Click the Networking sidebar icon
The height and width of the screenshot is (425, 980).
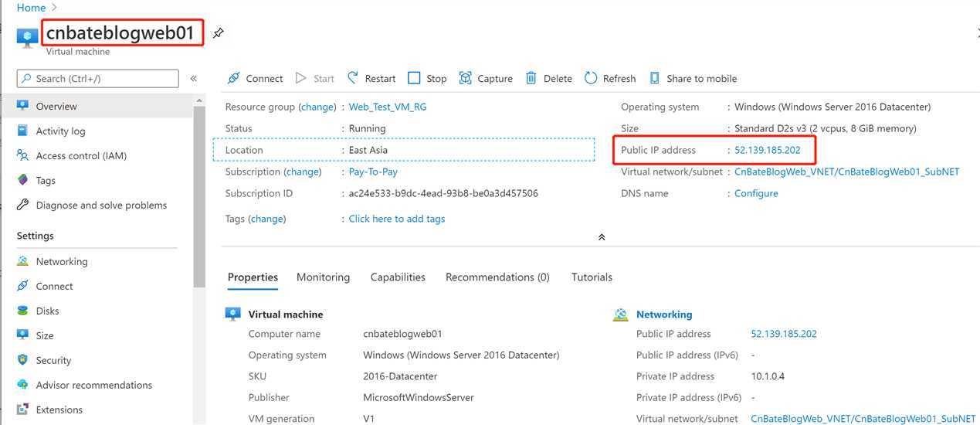(22, 261)
